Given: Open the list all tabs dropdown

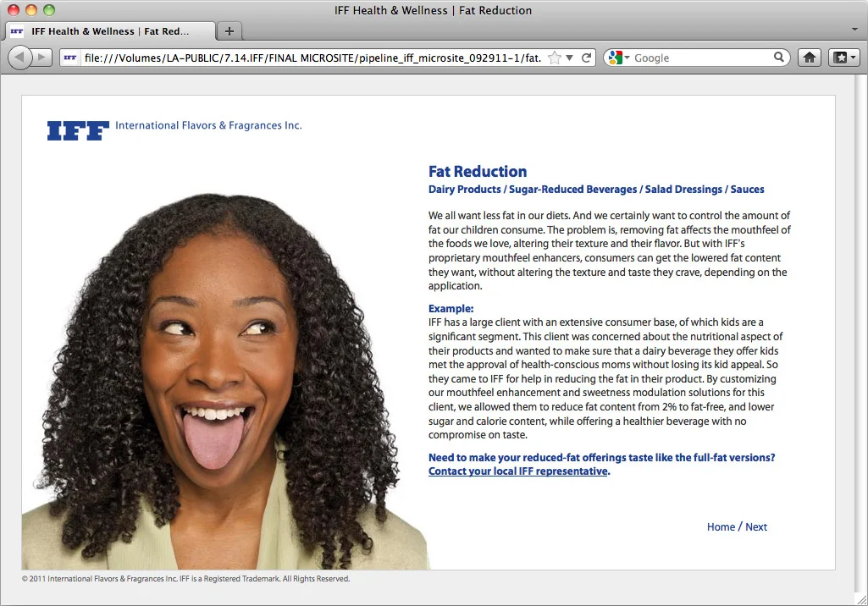Looking at the screenshot, I should (x=854, y=29).
